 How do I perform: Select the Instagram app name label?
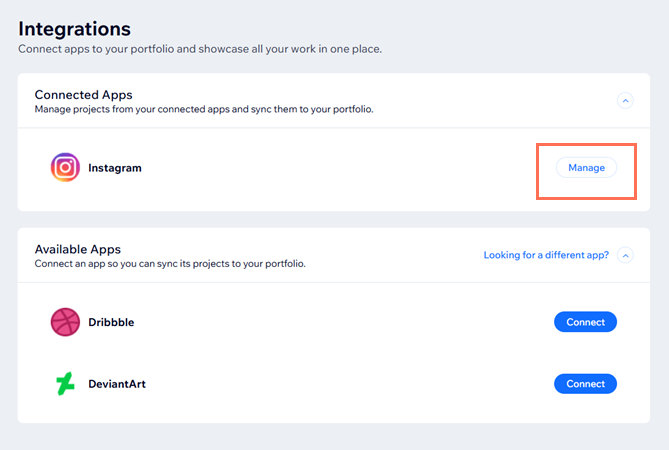[115, 168]
